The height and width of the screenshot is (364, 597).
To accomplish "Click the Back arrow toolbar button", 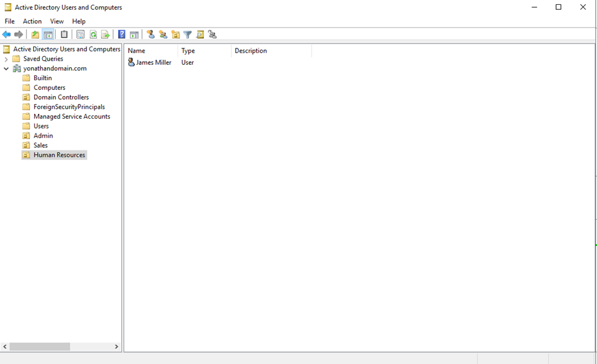I will click(x=7, y=35).
